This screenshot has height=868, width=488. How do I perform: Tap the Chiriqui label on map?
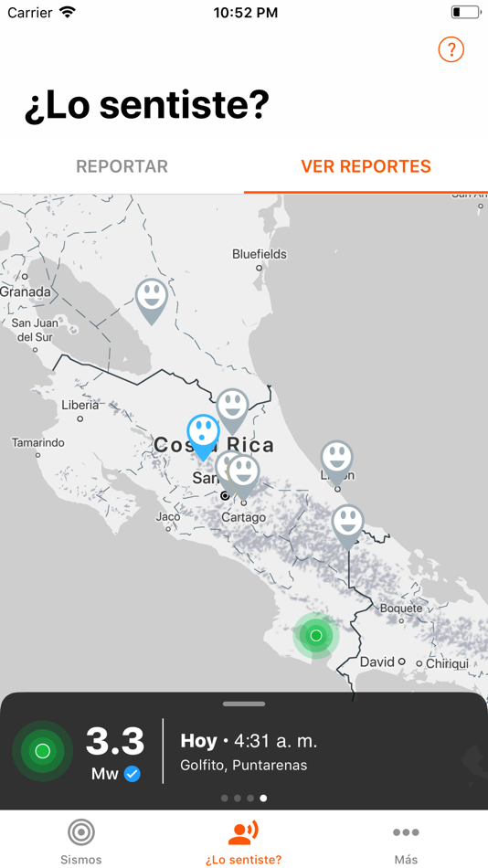point(448,663)
